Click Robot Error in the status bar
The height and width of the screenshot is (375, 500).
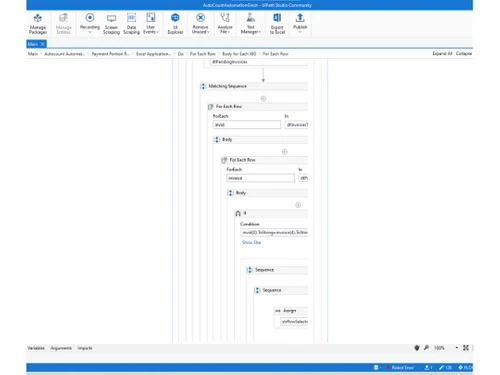[x=401, y=367]
